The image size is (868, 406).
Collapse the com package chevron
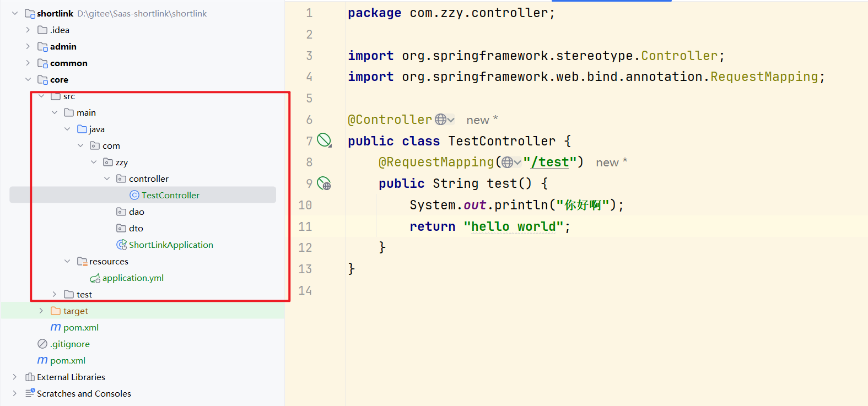tap(80, 145)
